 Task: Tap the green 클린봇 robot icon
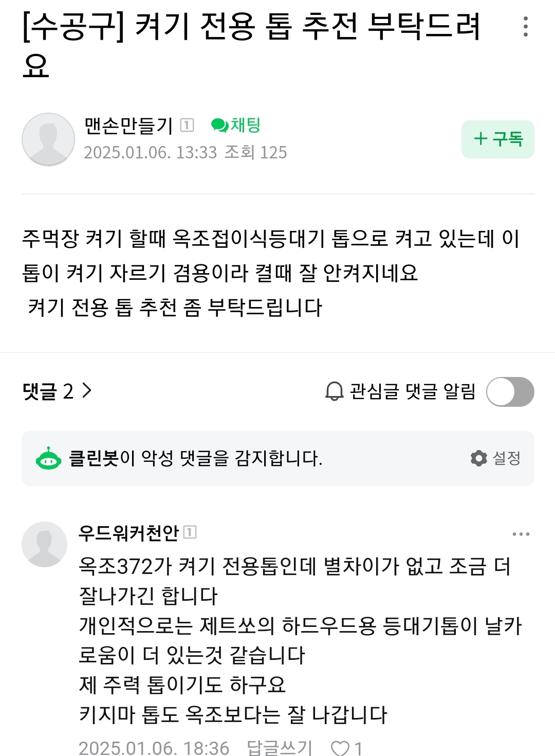[x=48, y=458]
